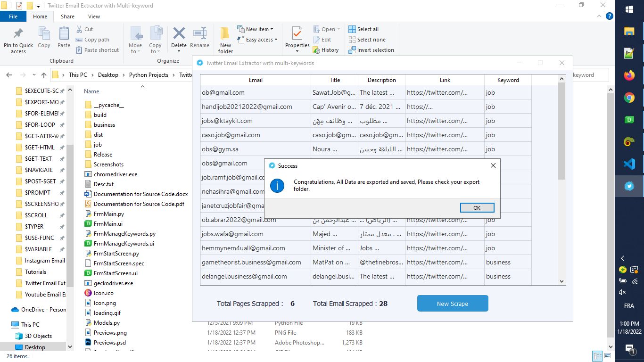Click the New Scrape button
Image resolution: width=644 pixels, height=362 pixels.
(453, 304)
